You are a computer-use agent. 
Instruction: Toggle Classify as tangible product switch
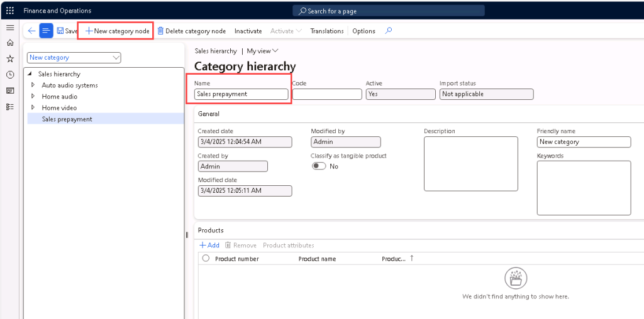319,166
